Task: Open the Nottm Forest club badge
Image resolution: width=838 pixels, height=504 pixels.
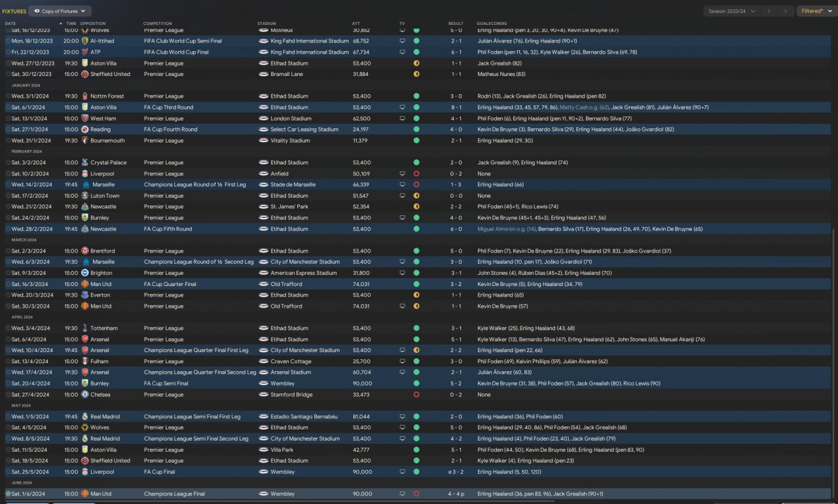Action: 85,96
